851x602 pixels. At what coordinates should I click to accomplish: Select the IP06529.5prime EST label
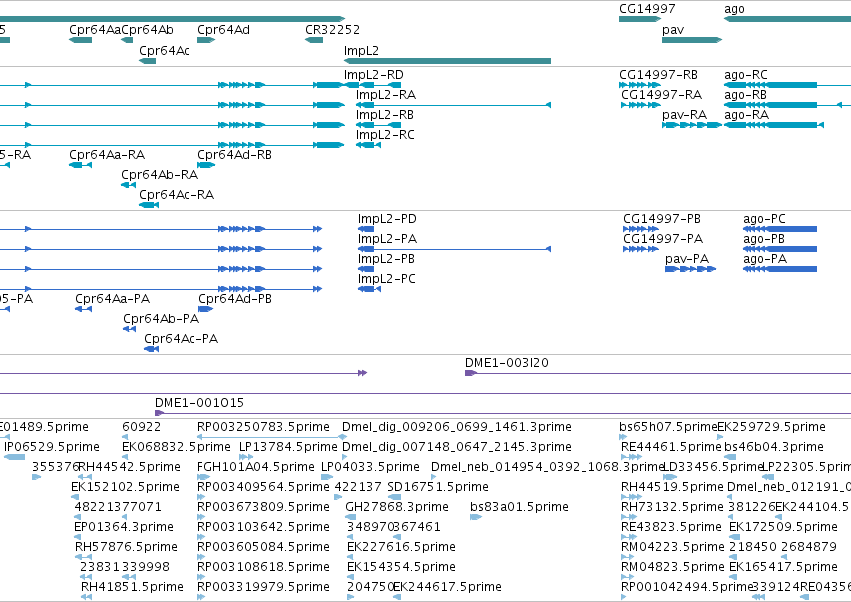point(52,447)
